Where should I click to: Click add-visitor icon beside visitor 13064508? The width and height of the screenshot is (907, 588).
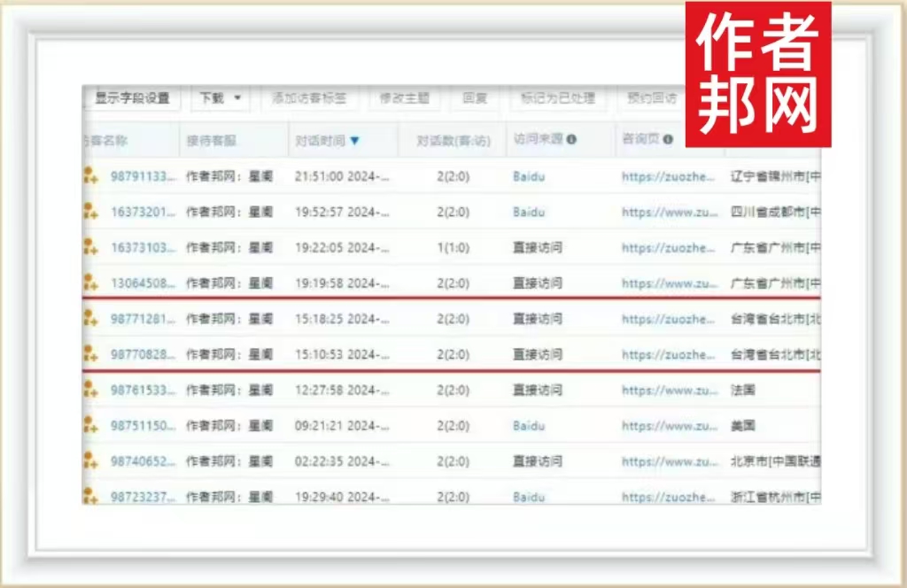(x=90, y=283)
